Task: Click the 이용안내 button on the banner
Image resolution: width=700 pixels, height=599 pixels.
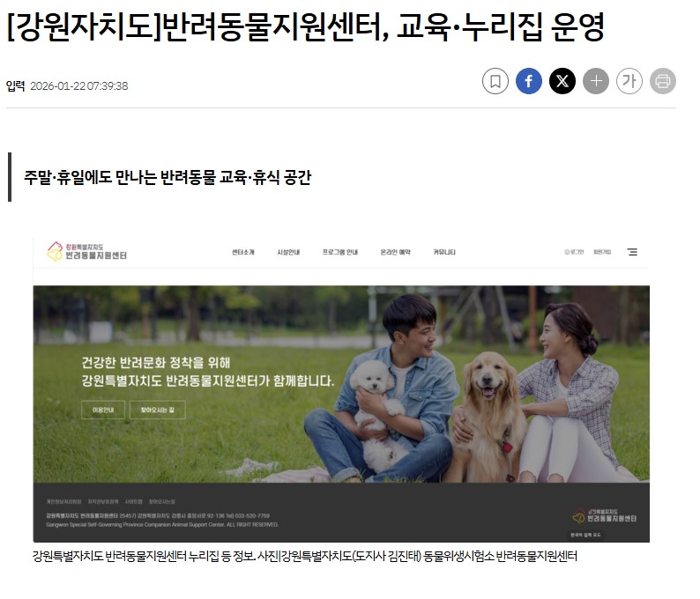Action: [x=103, y=410]
